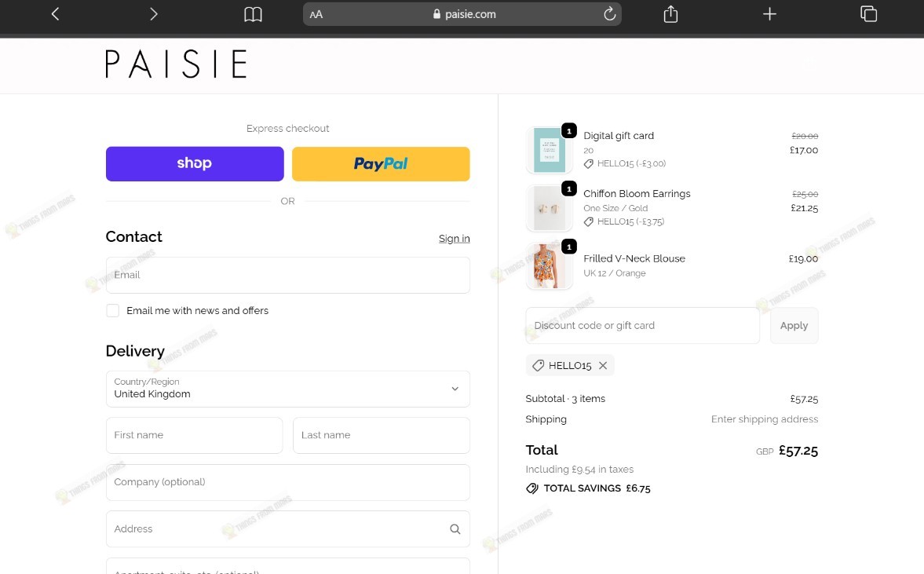Click the PAISIE logo
This screenshot has width=924, height=574.
point(176,64)
